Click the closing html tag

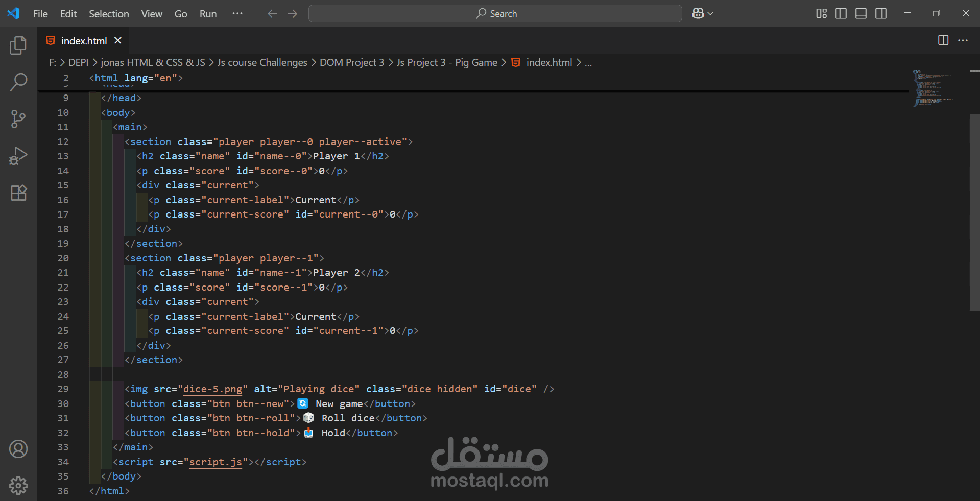click(109, 491)
